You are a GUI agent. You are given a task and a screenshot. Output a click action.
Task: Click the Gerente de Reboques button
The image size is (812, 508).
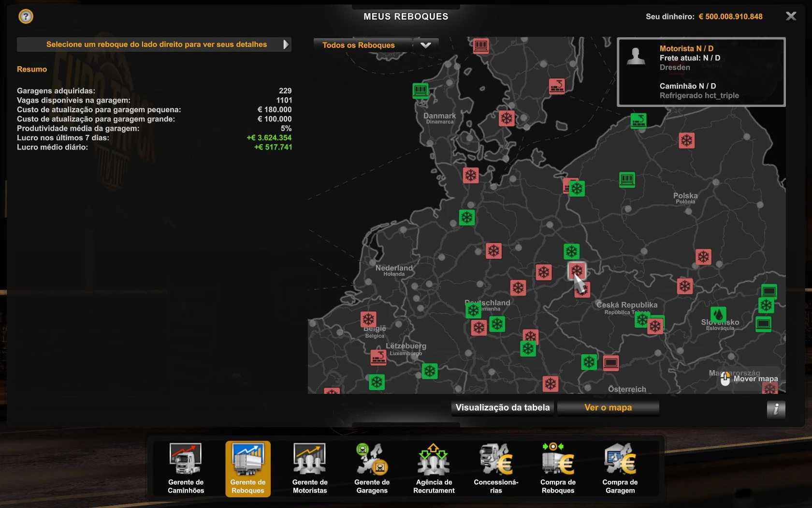coord(248,468)
